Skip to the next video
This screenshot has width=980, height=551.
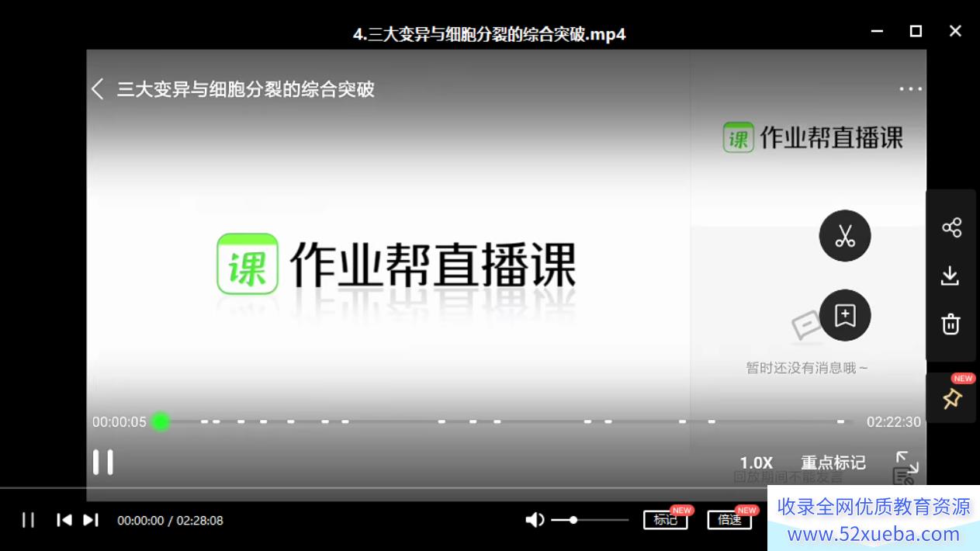point(91,520)
